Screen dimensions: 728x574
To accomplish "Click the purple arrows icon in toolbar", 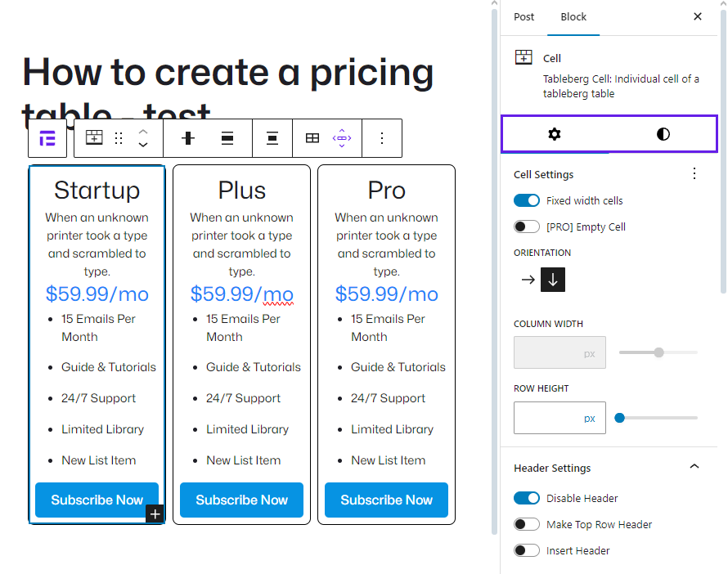I will [342, 138].
